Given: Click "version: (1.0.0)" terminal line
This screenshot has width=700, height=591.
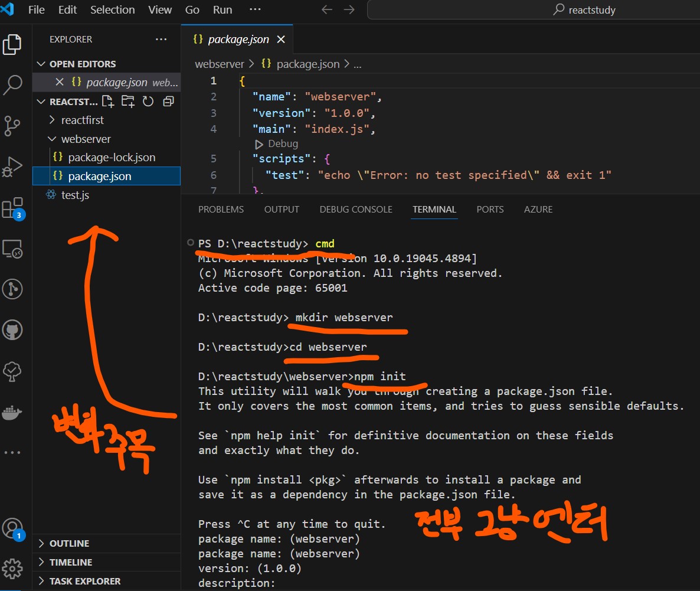Looking at the screenshot, I should pyautogui.click(x=250, y=568).
